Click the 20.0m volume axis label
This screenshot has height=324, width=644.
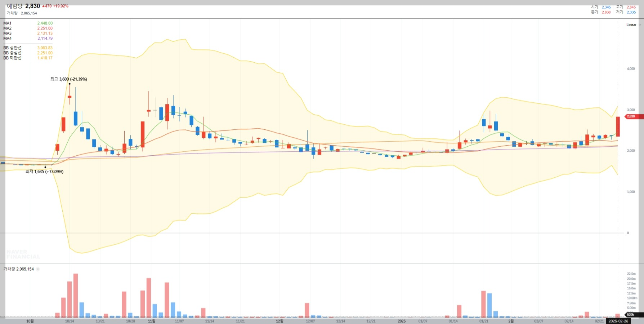click(631, 279)
